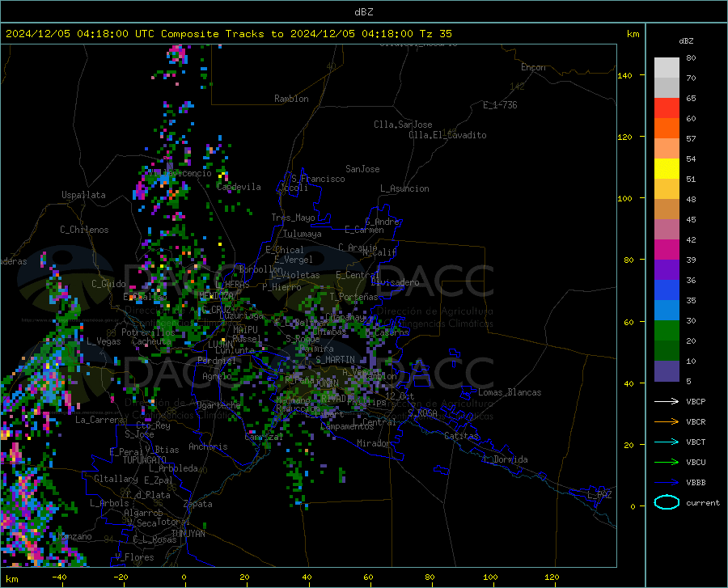
Task: Click the km unit label at bottom-left
Action: [x=11, y=579]
